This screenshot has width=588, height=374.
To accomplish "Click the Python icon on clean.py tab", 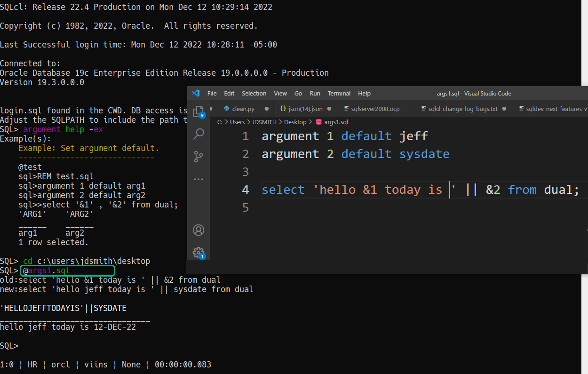I will tap(226, 109).
